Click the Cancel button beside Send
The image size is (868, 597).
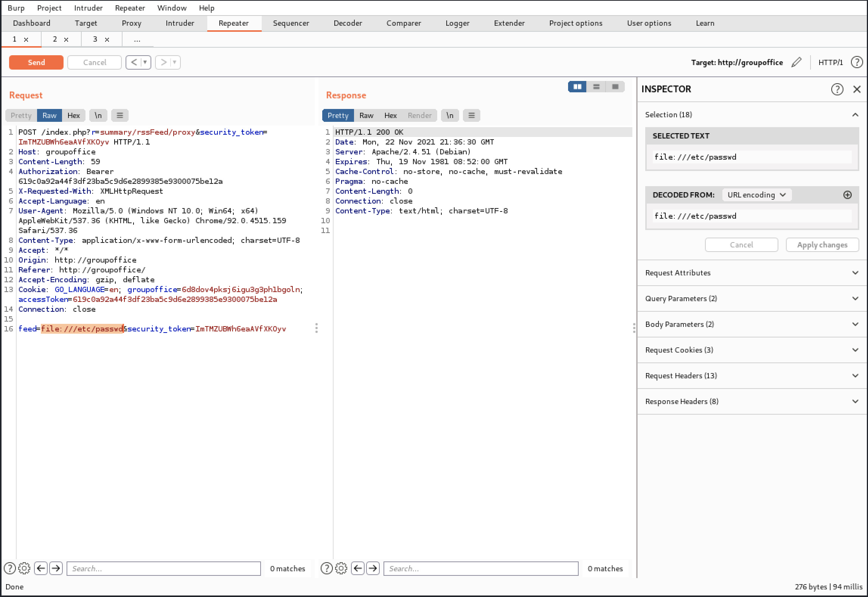(x=95, y=62)
